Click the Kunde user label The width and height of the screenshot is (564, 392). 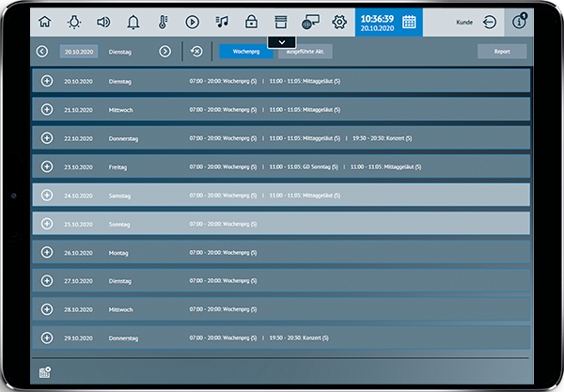[464, 23]
